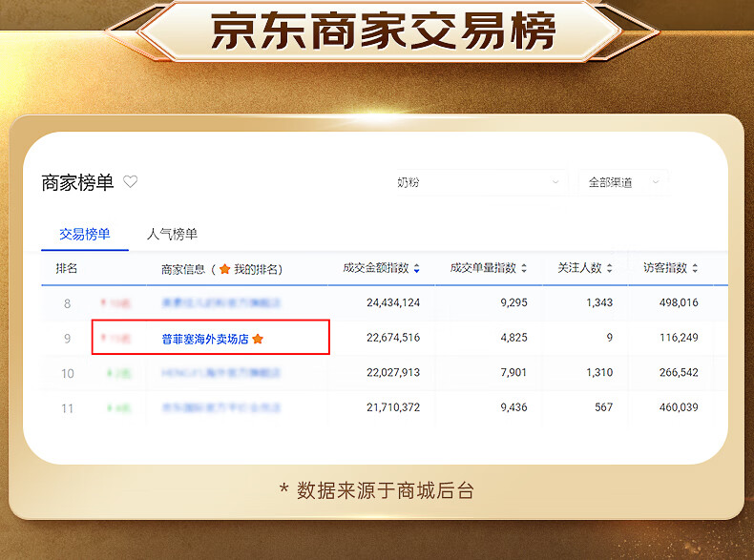Switch to the 交易榜单 tab
Image resolution: width=754 pixels, height=560 pixels.
pyautogui.click(x=85, y=234)
